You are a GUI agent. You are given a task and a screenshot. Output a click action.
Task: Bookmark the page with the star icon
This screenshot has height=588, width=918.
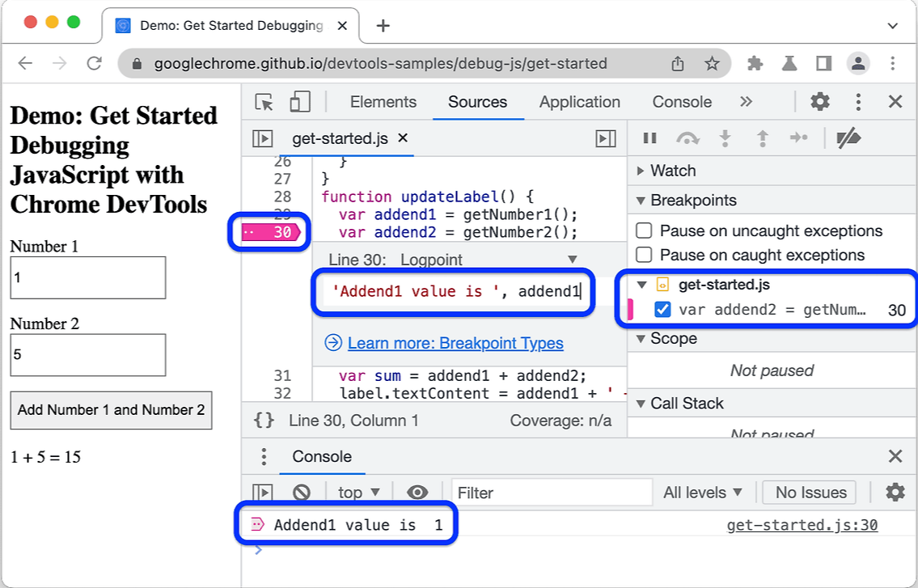[712, 63]
